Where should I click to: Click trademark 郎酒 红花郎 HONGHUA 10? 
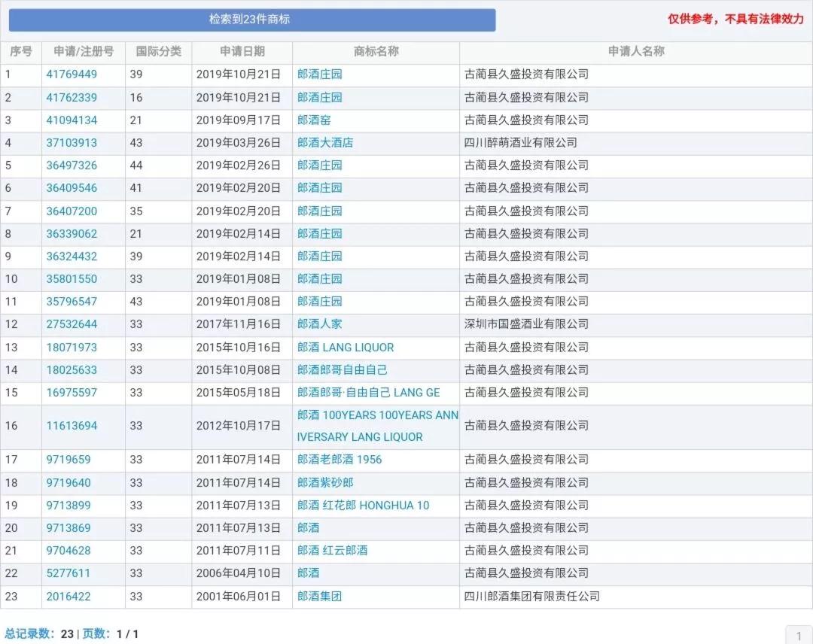pyautogui.click(x=363, y=505)
